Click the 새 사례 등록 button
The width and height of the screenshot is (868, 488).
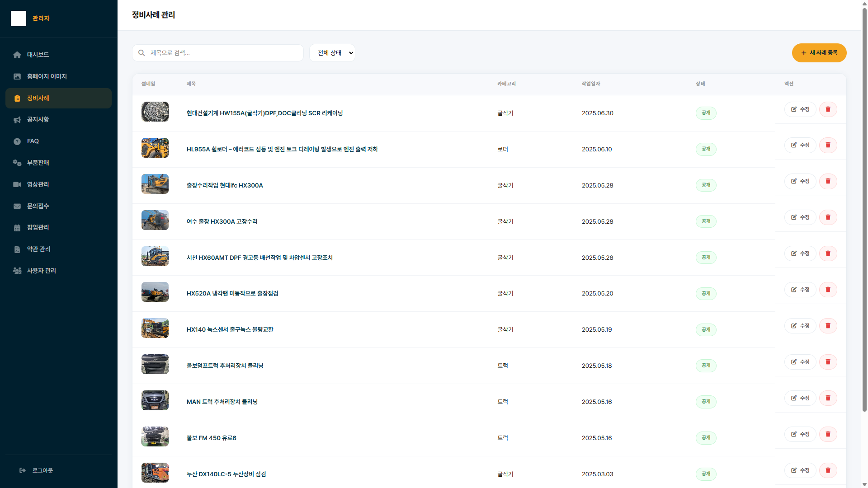[x=819, y=53]
